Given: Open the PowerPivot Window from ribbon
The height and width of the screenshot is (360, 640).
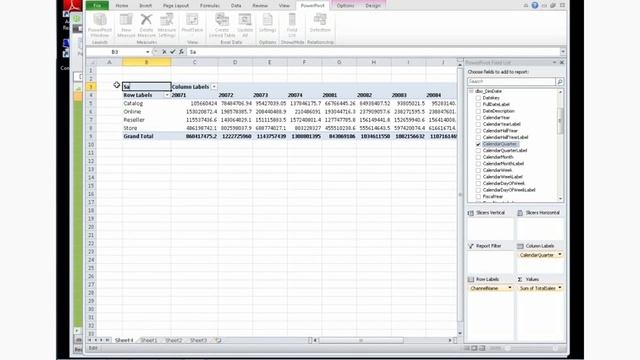Looking at the screenshot, I should tap(100, 25).
